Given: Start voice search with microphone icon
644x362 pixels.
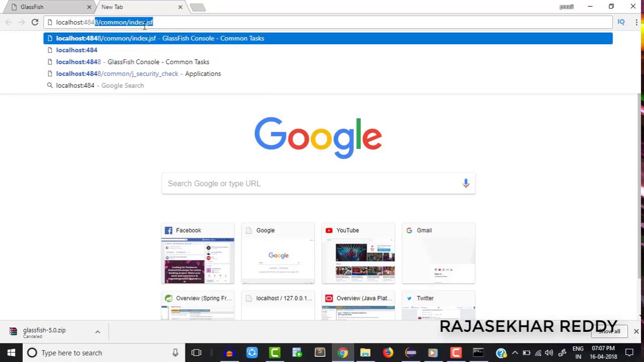Looking at the screenshot, I should coord(465,184).
